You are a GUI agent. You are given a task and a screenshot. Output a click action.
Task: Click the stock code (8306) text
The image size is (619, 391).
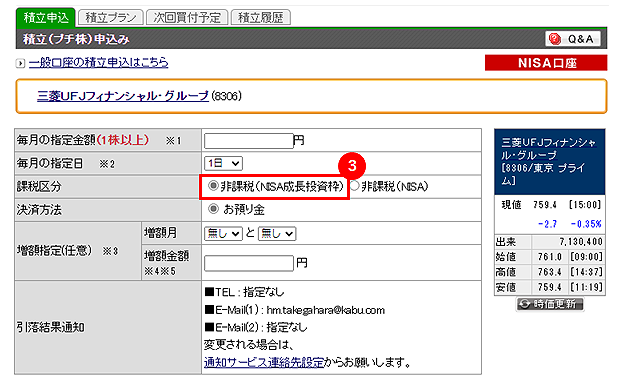point(226,96)
